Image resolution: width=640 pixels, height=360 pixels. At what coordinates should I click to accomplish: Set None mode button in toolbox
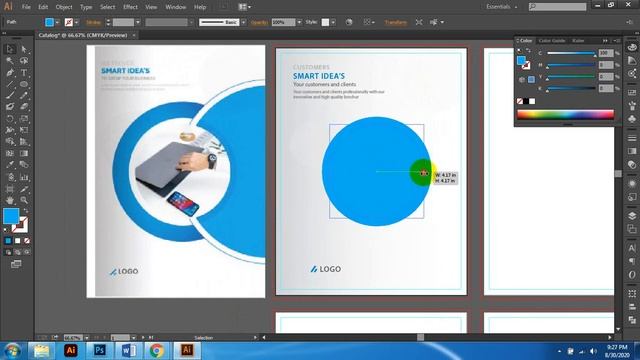coord(27,241)
